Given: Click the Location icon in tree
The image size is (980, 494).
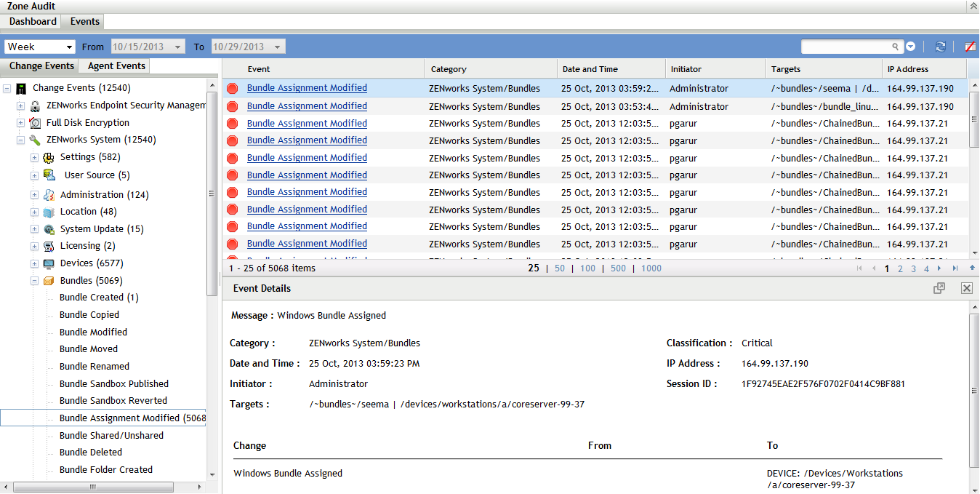Looking at the screenshot, I should coord(49,212).
